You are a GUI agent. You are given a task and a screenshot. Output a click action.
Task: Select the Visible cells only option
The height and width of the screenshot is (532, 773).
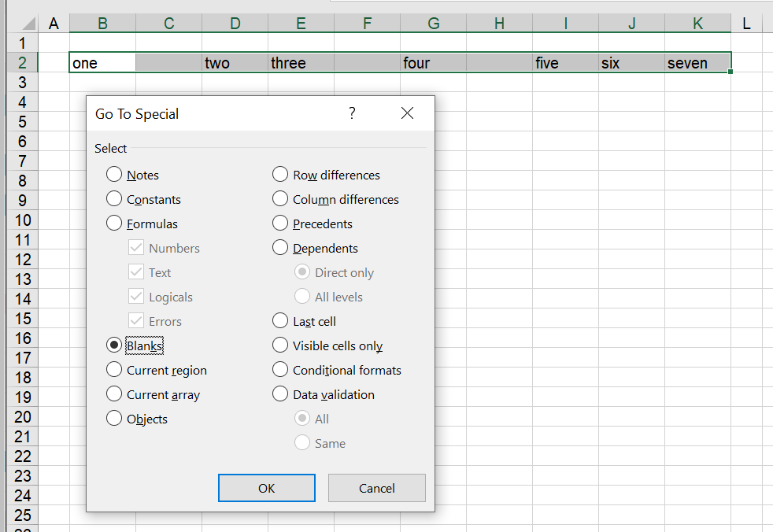coord(280,345)
